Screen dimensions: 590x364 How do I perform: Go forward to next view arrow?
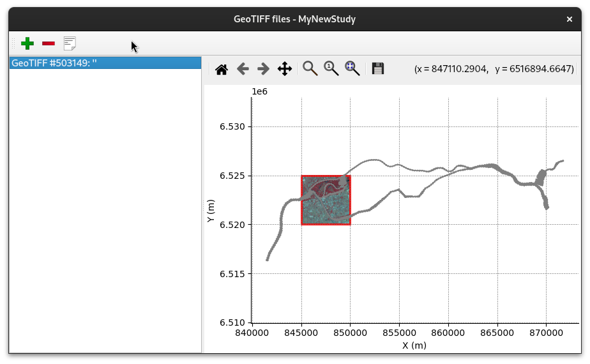click(x=263, y=69)
